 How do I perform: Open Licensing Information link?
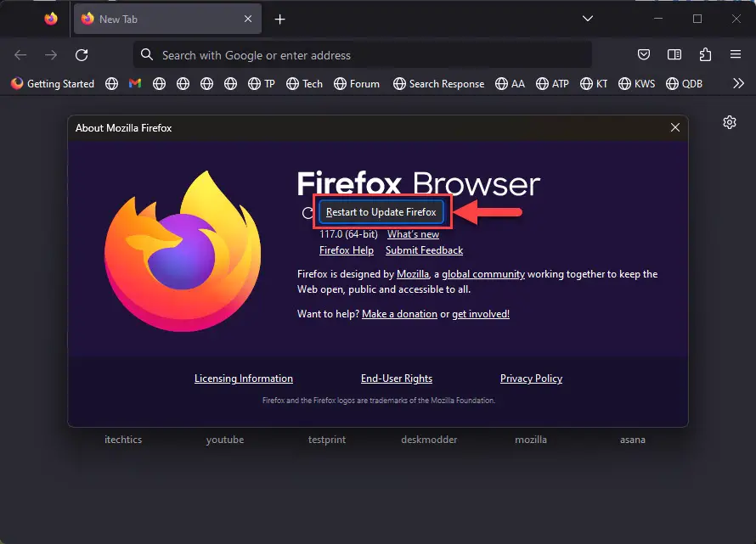coord(244,379)
